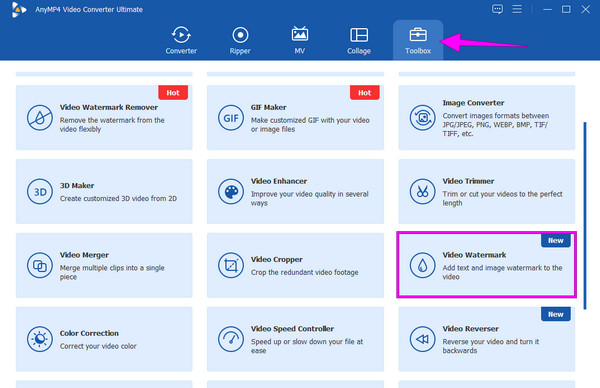
Task: Click 'Add text and image watermark' description
Action: tap(502, 272)
